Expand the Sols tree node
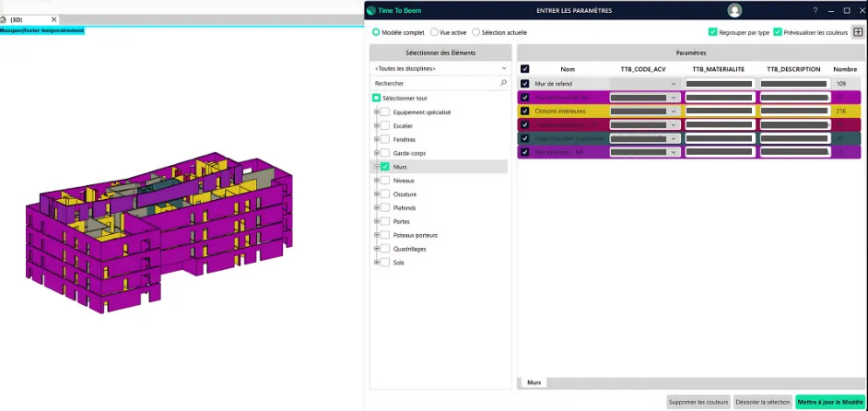The width and height of the screenshot is (868, 411). tap(377, 263)
